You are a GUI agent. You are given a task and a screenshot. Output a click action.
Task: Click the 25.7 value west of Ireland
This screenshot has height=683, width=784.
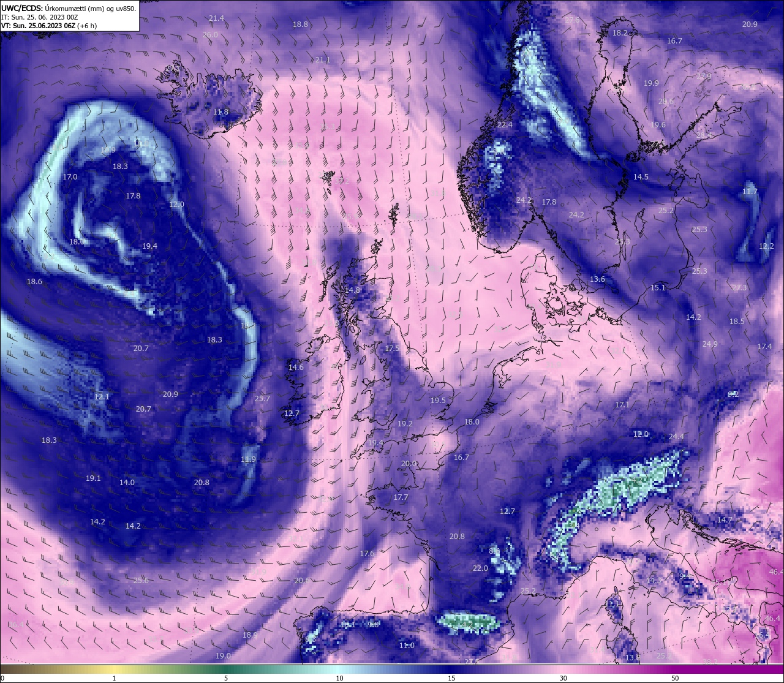point(262,398)
